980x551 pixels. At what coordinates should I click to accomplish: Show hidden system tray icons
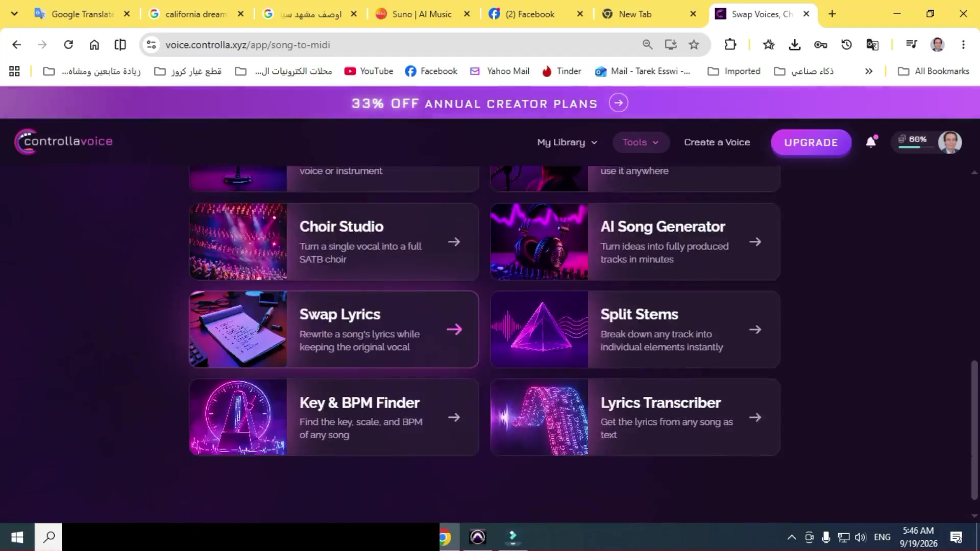(x=792, y=537)
